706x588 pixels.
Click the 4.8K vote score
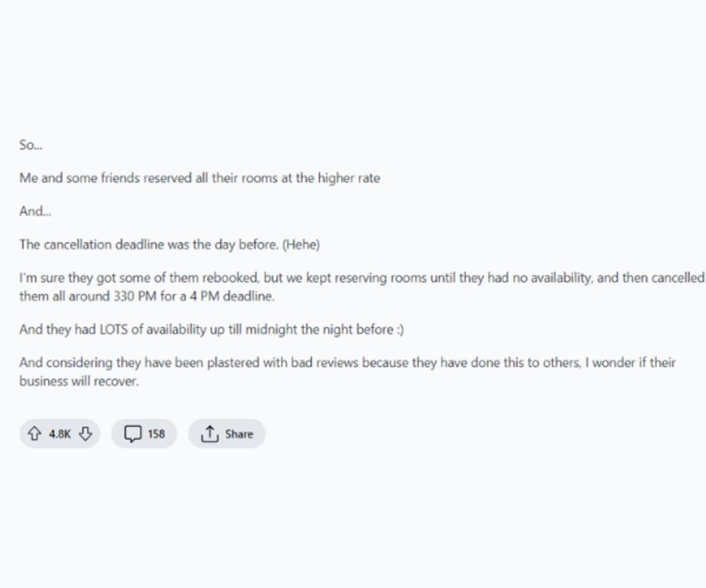coord(59,434)
